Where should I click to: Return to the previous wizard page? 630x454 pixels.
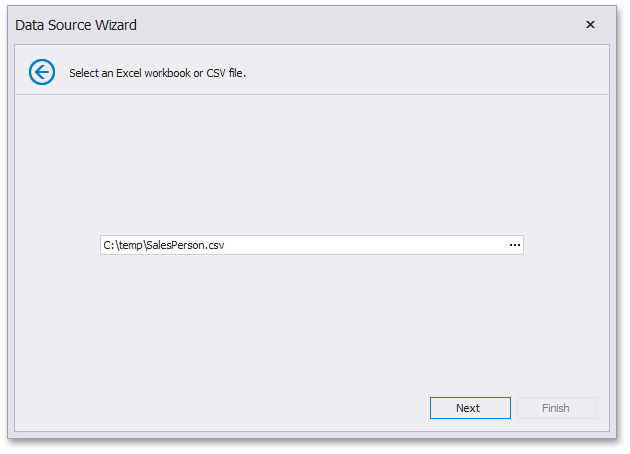(42, 72)
